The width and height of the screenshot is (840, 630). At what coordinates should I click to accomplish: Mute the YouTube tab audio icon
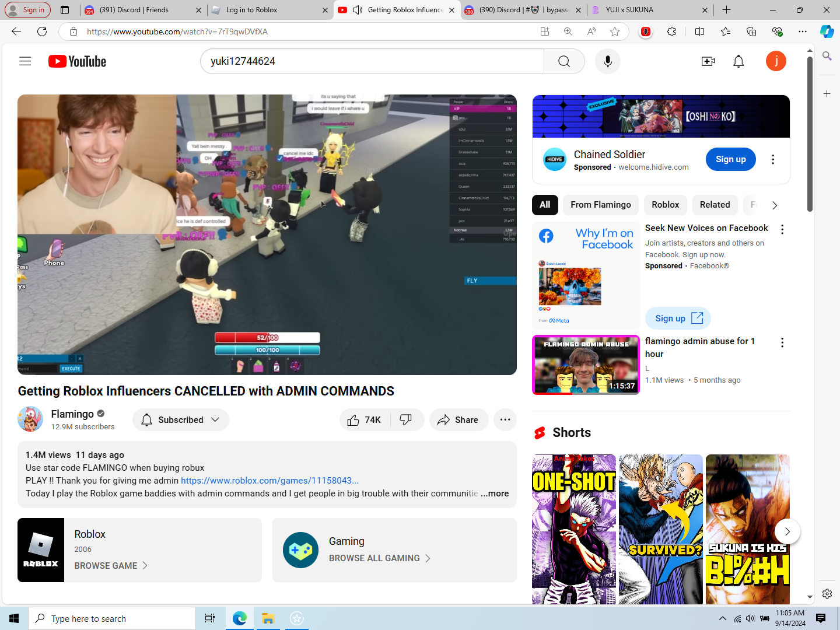tap(358, 10)
